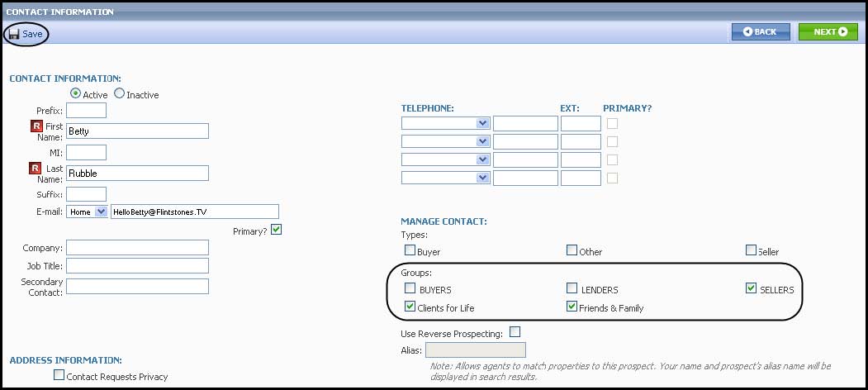Check first telephone row Primary checkbox
This screenshot has width=868, height=390.
tap(612, 124)
